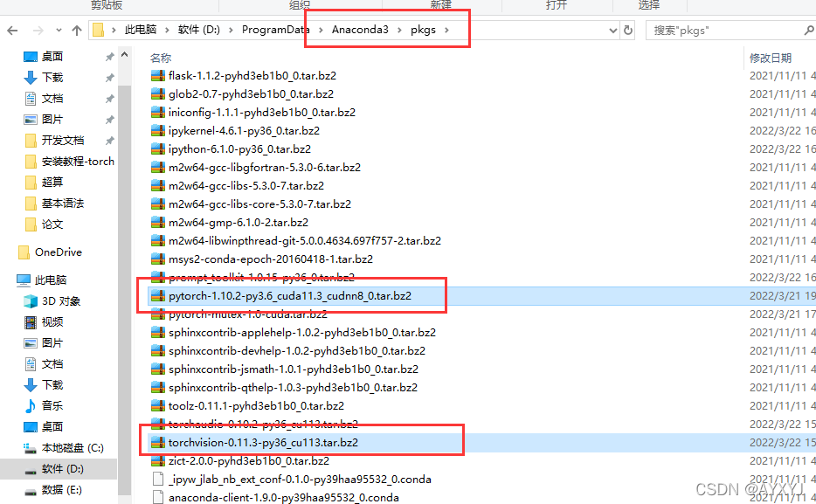Click the archive icon of m2w64-gcc-libgfortran file

158,168
